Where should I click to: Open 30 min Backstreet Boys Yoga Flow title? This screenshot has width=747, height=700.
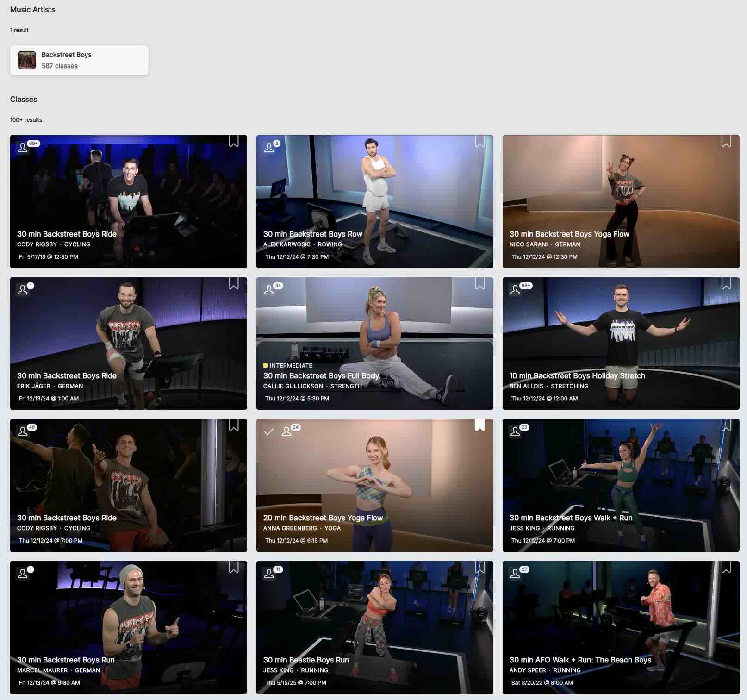(569, 234)
